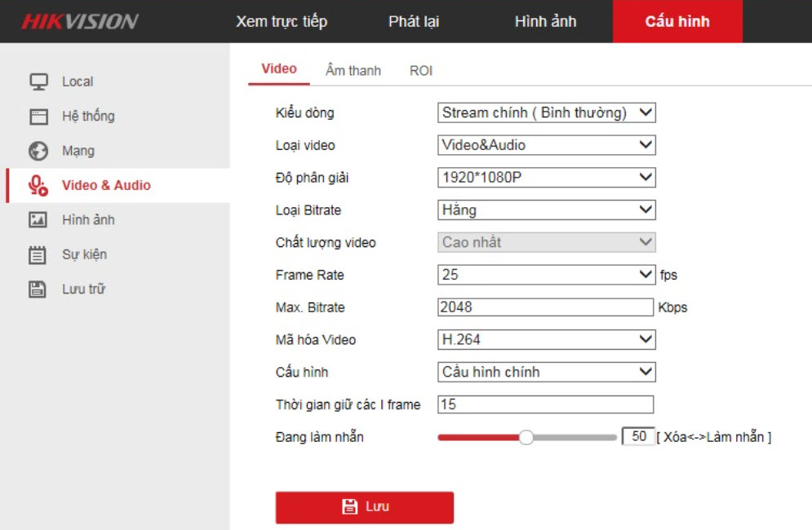
Task: Switch to the ROI tab
Action: tap(421, 70)
